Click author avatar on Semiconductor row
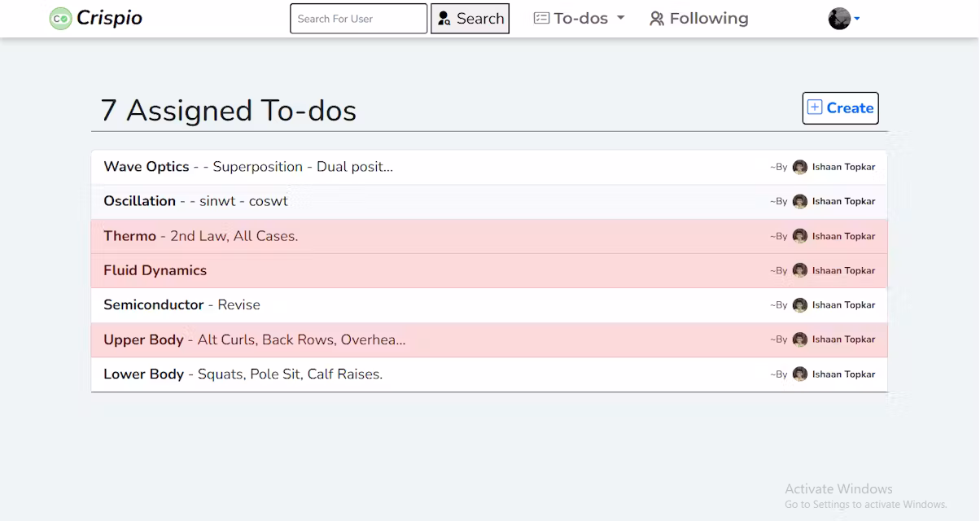The height and width of the screenshot is (521, 980). (x=800, y=305)
